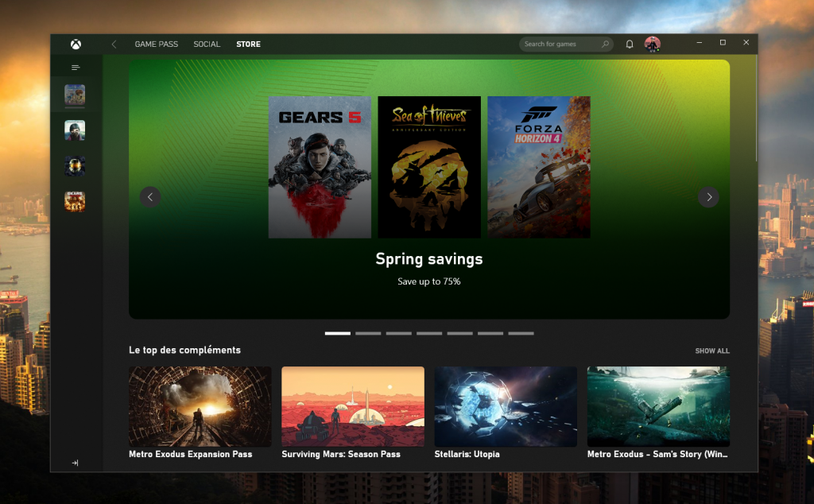Select the seventh carousel page indicator
The height and width of the screenshot is (504, 814).
(521, 333)
